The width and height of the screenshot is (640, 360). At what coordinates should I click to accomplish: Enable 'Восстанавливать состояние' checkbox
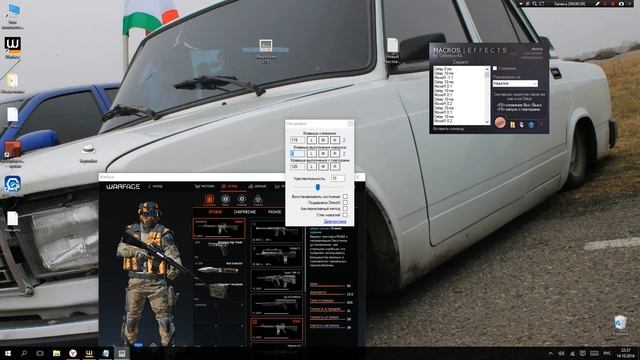tap(345, 196)
